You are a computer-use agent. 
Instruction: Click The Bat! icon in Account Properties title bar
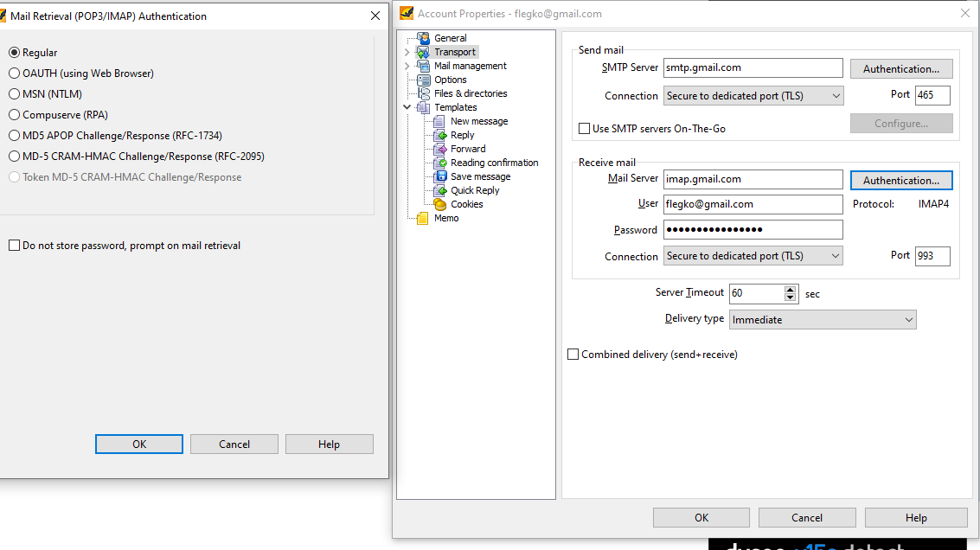407,13
